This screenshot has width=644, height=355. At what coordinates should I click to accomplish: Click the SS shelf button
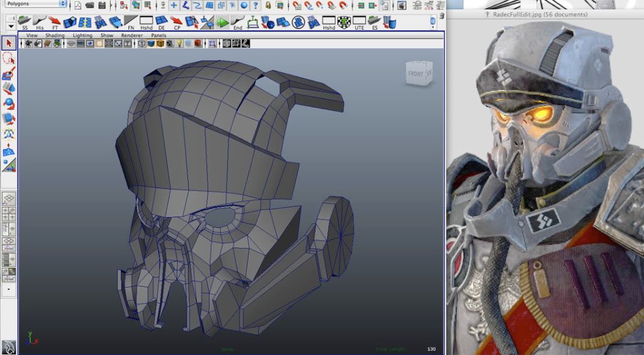pyautogui.click(x=25, y=23)
